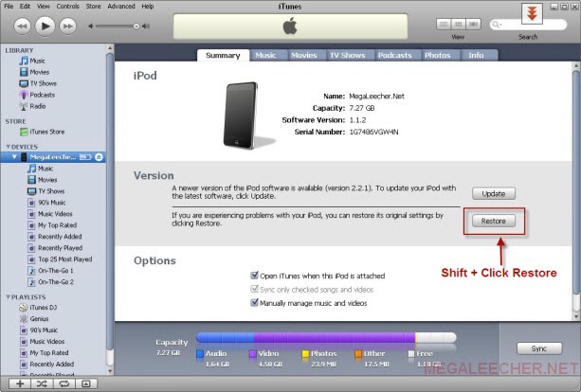
Task: Toggle Sync only checked songs and videos
Action: tap(254, 289)
